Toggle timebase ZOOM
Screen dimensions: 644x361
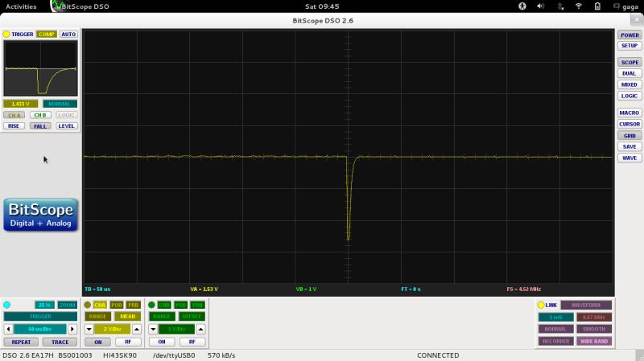[x=68, y=305]
